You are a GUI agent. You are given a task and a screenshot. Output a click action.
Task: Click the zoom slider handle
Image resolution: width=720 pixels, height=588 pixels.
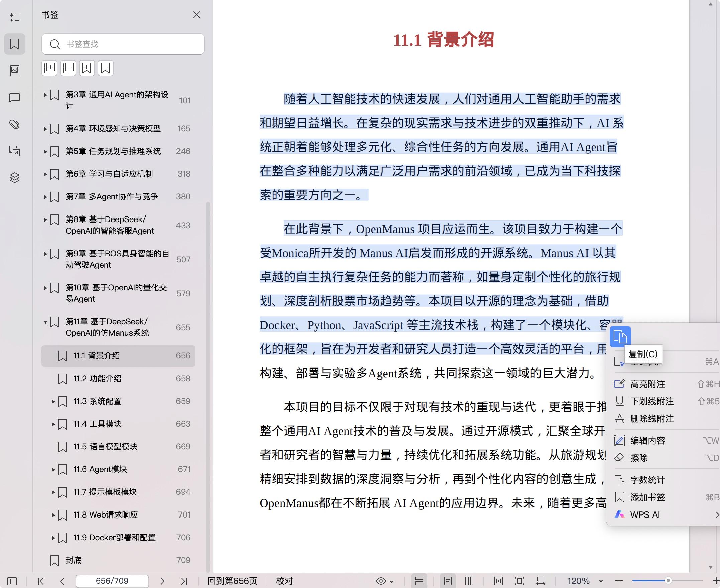click(x=668, y=581)
